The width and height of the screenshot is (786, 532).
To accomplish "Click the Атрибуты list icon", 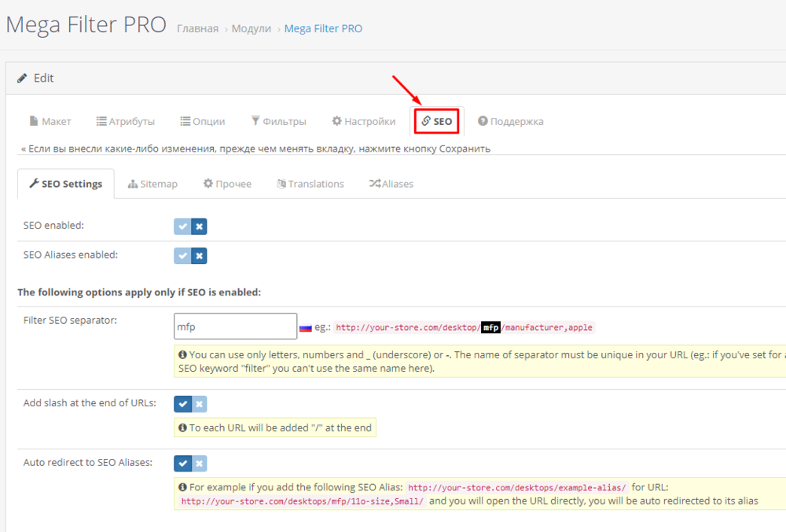I will [101, 121].
